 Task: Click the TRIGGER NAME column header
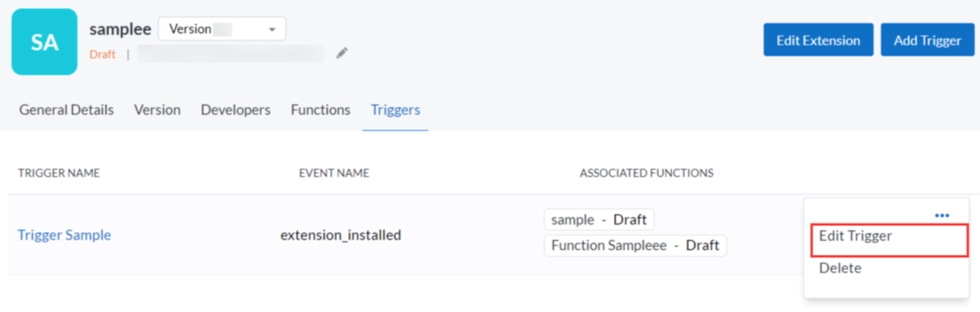pos(59,174)
